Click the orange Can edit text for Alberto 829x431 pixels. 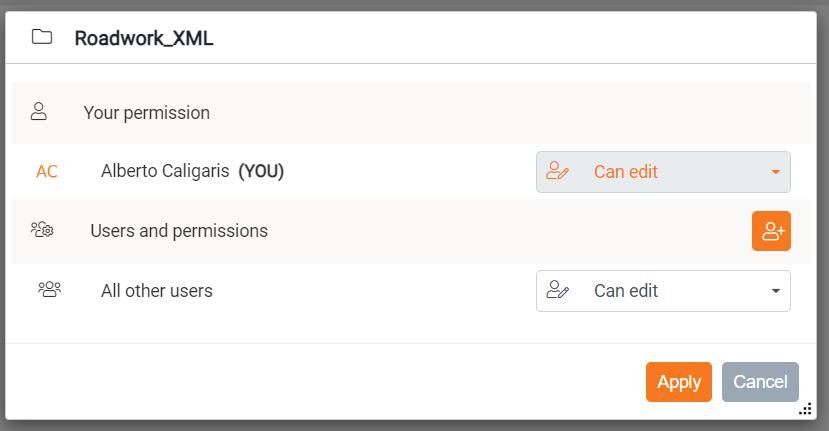click(x=626, y=172)
